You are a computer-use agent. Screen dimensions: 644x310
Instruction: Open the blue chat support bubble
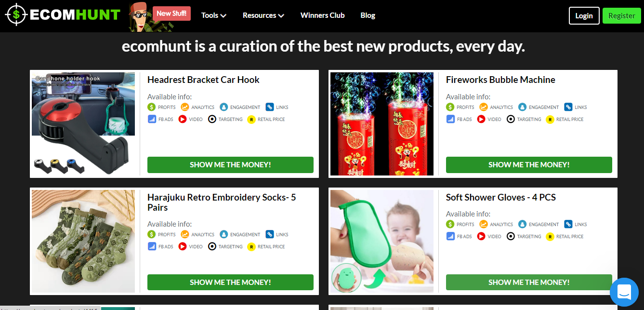click(624, 292)
